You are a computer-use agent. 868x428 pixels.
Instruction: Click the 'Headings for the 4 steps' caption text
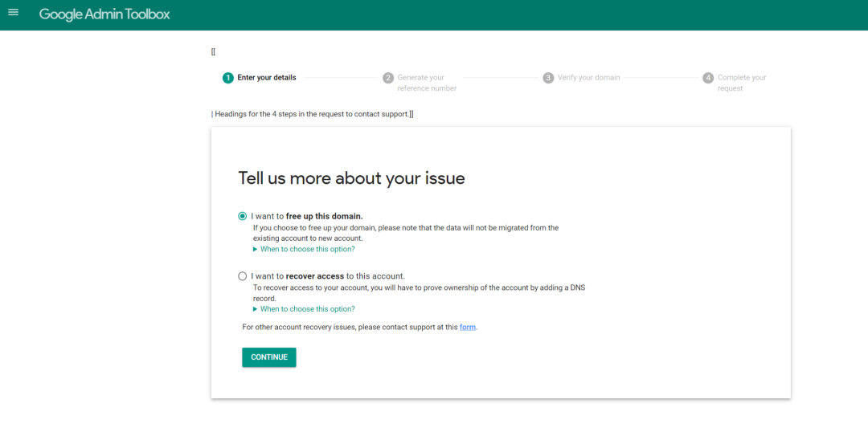[x=313, y=114]
